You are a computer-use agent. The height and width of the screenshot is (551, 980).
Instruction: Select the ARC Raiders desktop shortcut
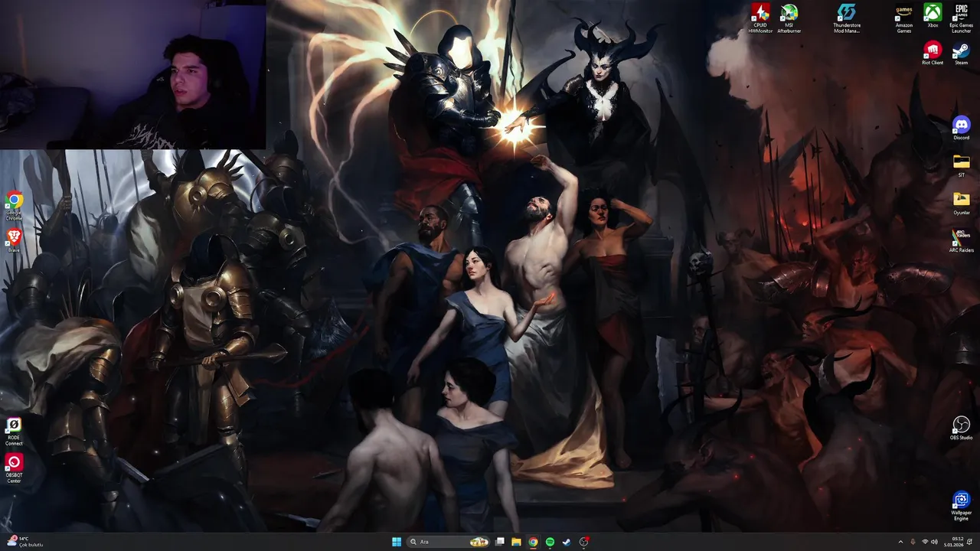(x=961, y=240)
